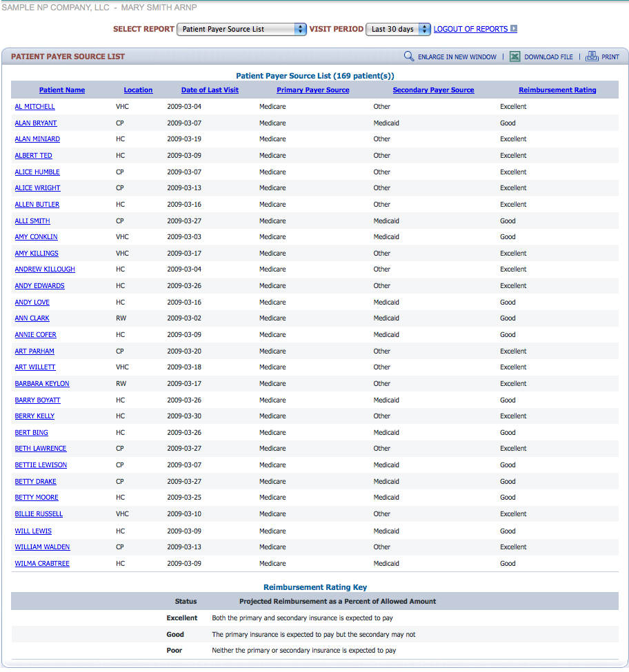Open patient BERT BING
Screen dimensions: 629x672
pyautogui.click(x=31, y=432)
